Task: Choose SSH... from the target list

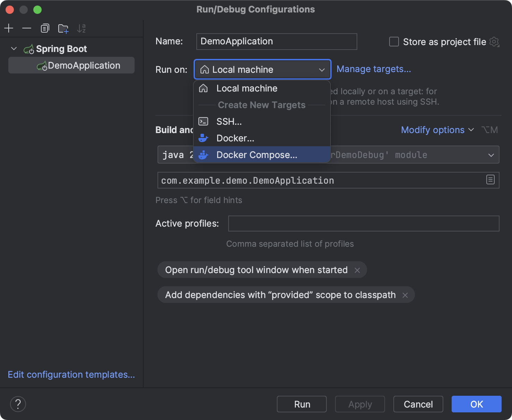Action: pos(229,122)
